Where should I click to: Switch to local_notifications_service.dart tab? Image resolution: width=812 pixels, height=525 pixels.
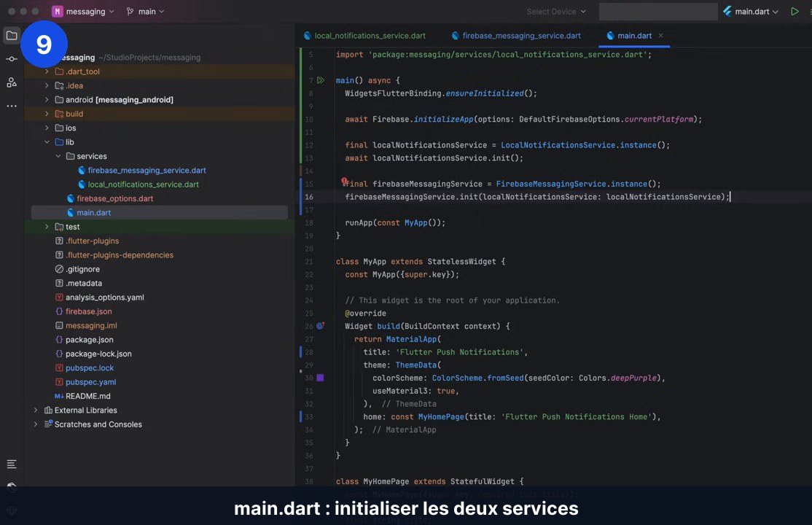pyautogui.click(x=364, y=36)
